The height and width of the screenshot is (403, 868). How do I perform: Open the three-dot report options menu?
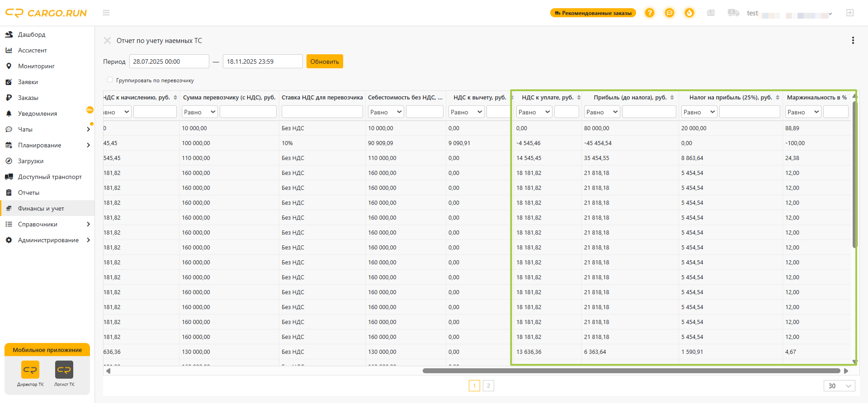(853, 40)
